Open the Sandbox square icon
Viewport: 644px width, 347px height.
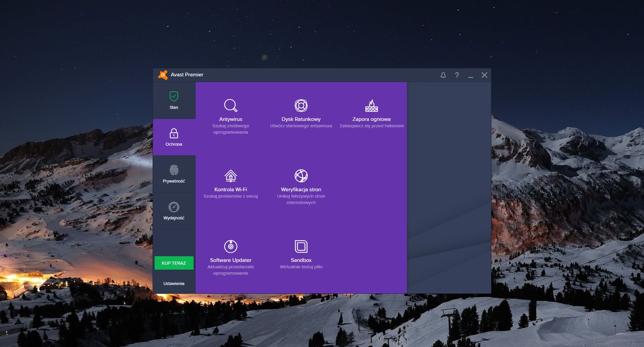[301, 246]
